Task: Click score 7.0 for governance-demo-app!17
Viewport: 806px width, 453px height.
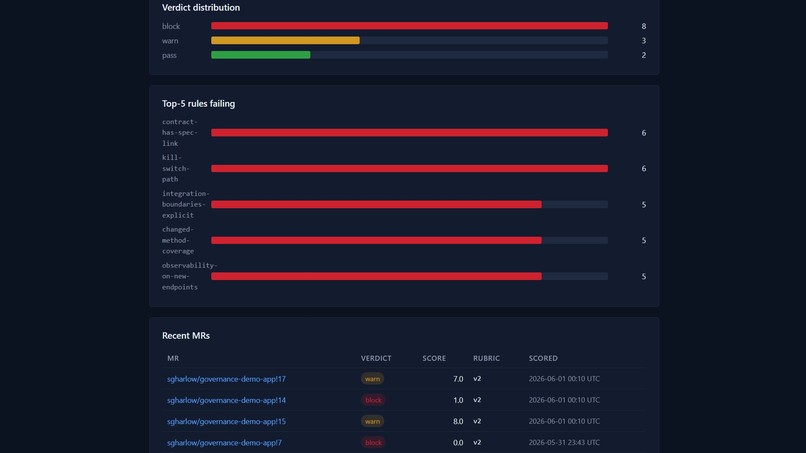Action: point(458,379)
